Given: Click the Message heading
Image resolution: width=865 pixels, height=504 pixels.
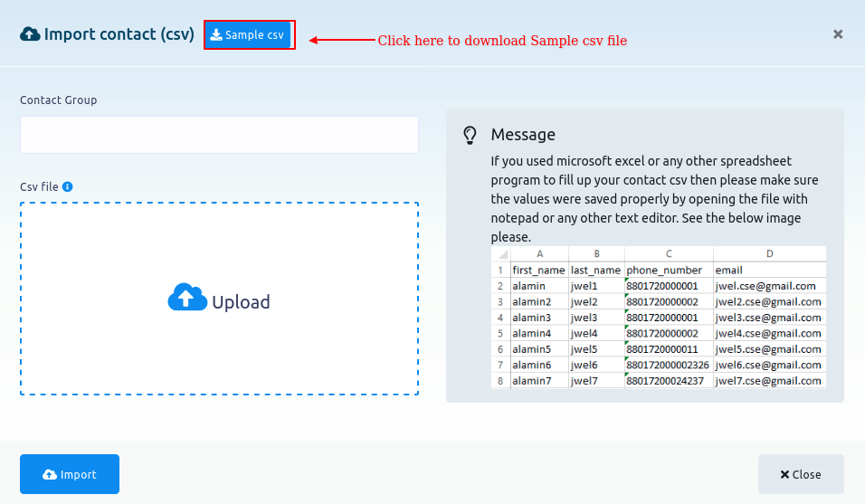Looking at the screenshot, I should tap(523, 135).
